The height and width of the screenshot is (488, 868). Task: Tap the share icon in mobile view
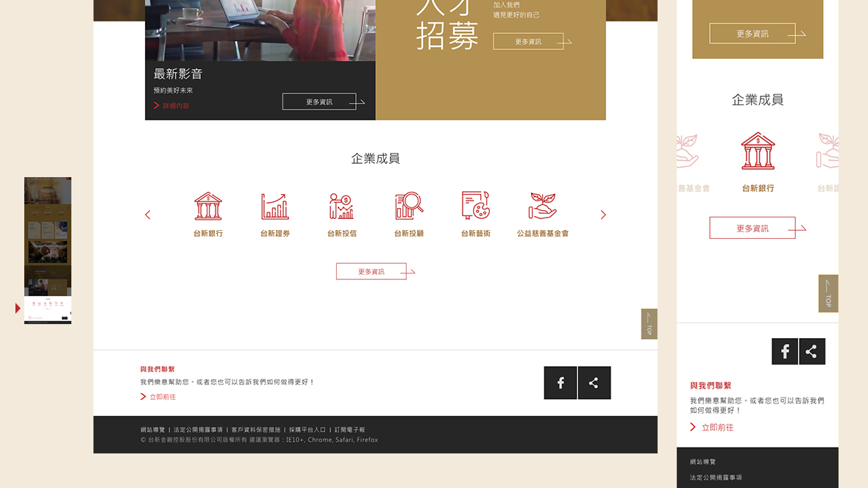click(811, 351)
